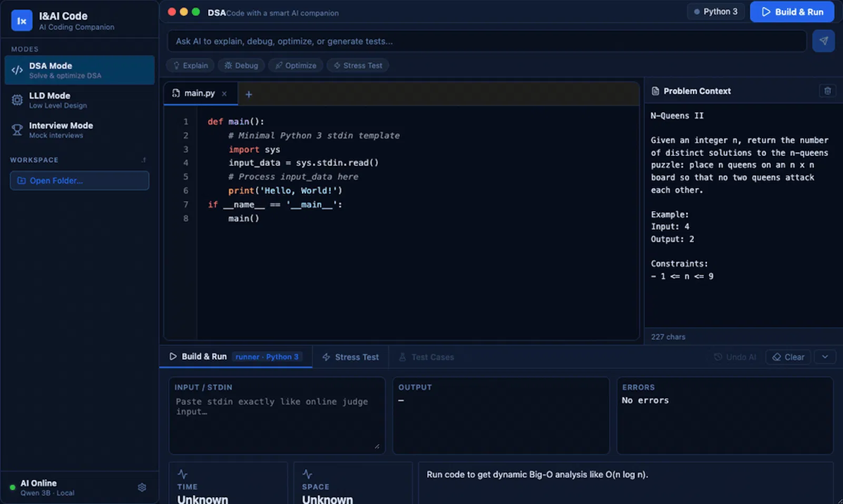Image resolution: width=843 pixels, height=504 pixels.
Task: Click the green maximize window button
Action: coord(196,12)
